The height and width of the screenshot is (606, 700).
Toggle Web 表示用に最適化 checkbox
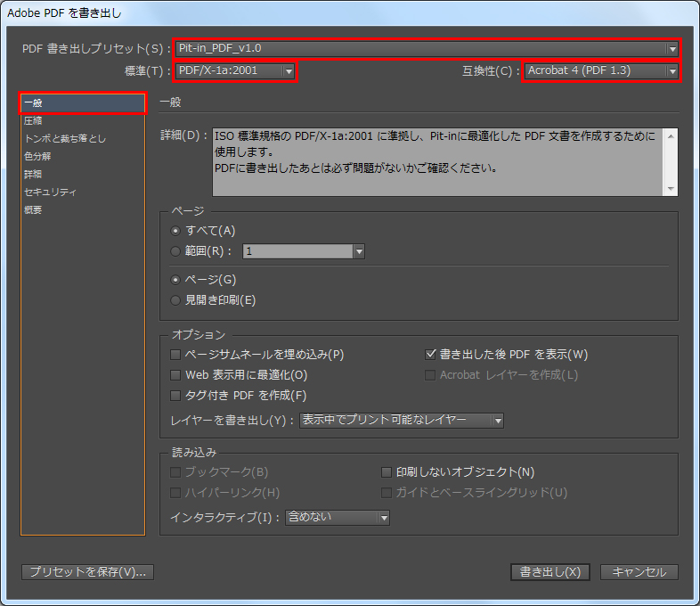(175, 375)
